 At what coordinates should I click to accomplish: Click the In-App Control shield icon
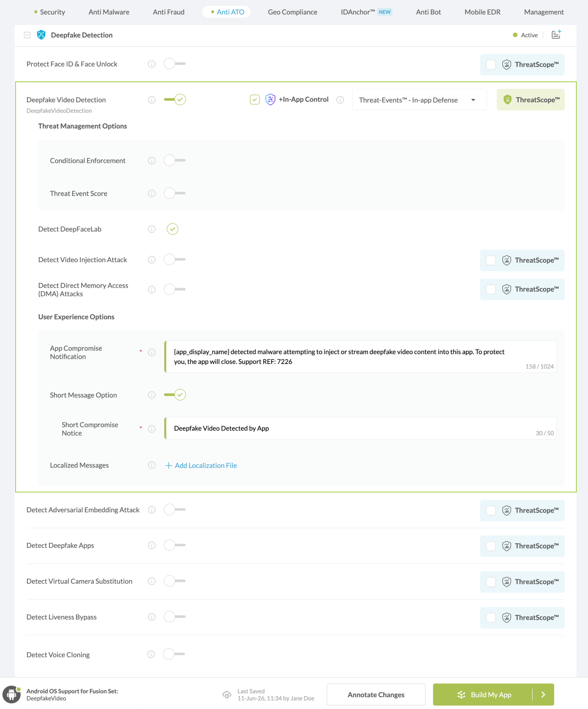270,99
